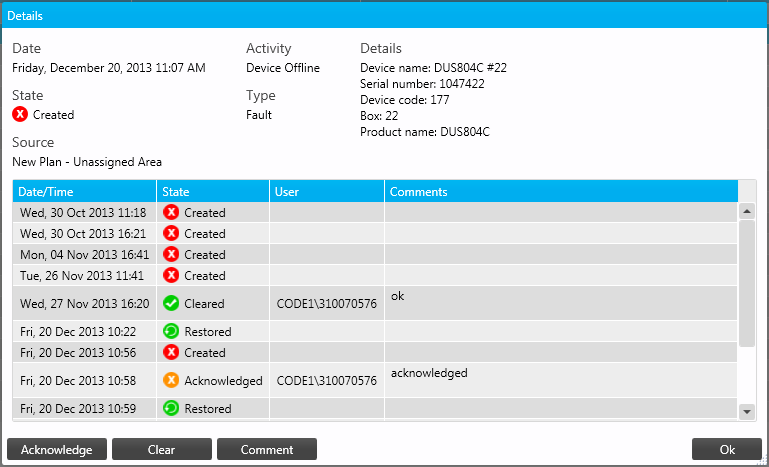Confirm with the Ok button

(x=727, y=449)
